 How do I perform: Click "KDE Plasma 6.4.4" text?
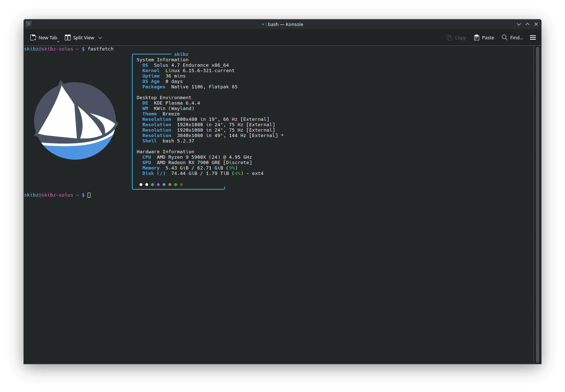pos(177,103)
